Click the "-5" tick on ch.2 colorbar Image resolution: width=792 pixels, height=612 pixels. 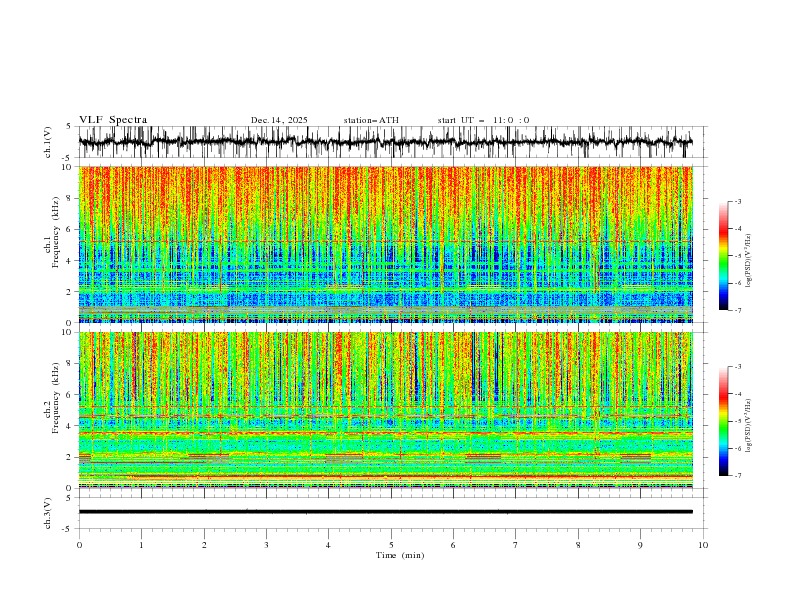point(737,421)
